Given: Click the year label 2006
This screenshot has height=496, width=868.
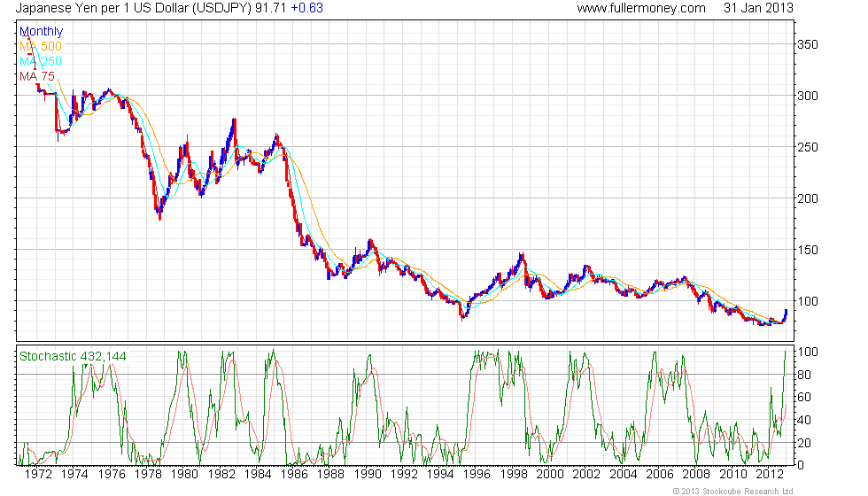Looking at the screenshot, I should (x=659, y=475).
